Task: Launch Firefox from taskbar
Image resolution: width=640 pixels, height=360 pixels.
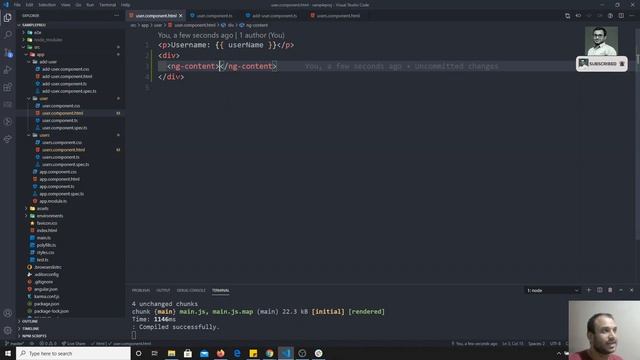Action: click(220, 353)
